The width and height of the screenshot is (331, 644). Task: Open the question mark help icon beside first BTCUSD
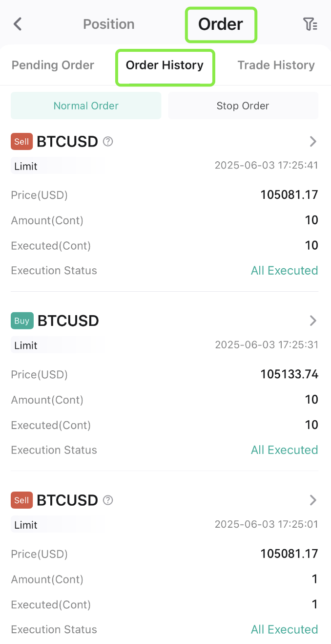(107, 142)
